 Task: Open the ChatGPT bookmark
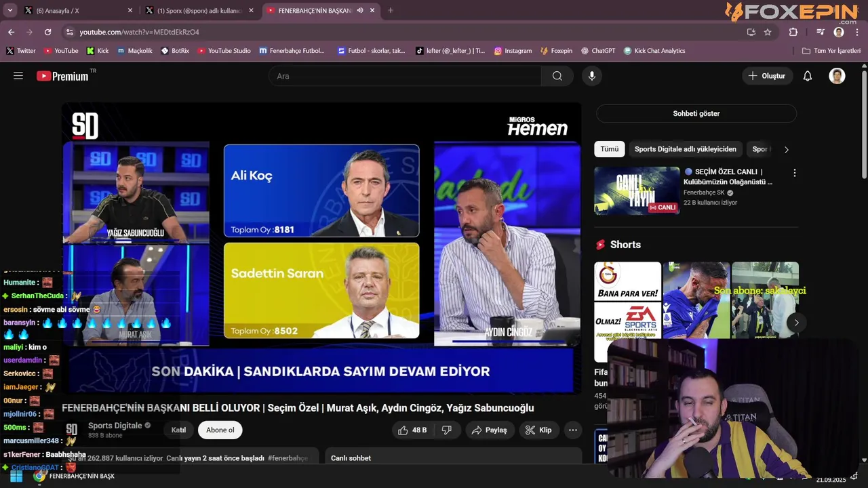point(597,51)
